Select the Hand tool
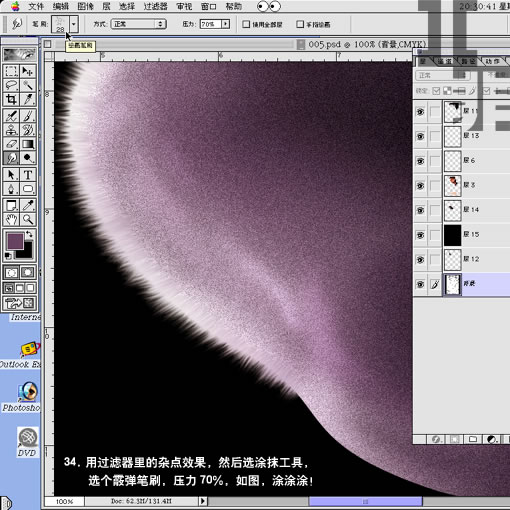The height and width of the screenshot is (510, 510). click(x=11, y=219)
